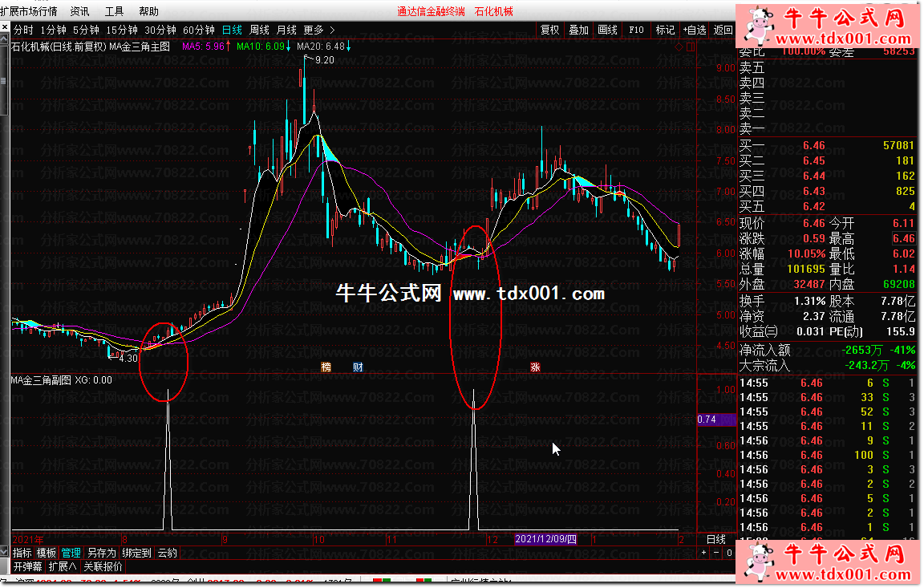Close the chart panel with the X icon
The width and height of the screenshot is (924, 588).
point(5,27)
